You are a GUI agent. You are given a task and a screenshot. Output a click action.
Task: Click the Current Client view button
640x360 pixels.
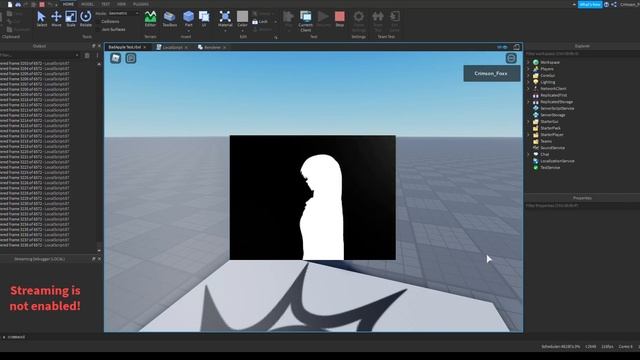[305, 21]
